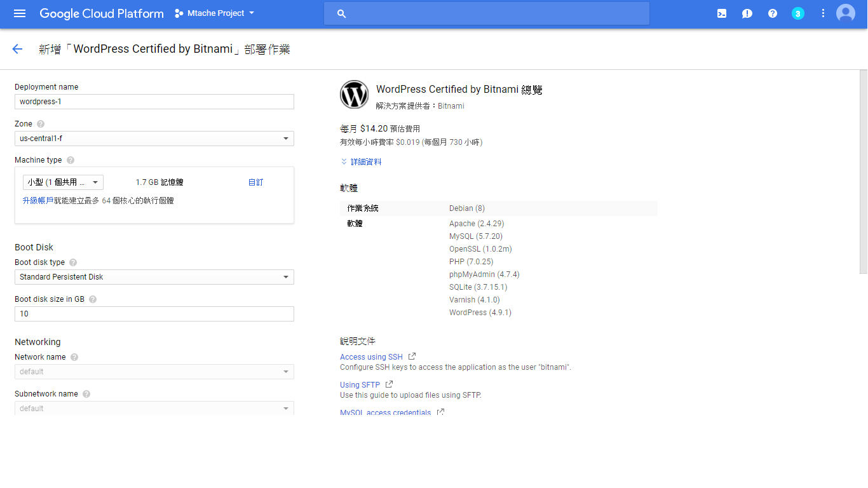This screenshot has height=488, width=868.
Task: Select the MySQL (5.7.20) entry
Action: click(x=476, y=236)
